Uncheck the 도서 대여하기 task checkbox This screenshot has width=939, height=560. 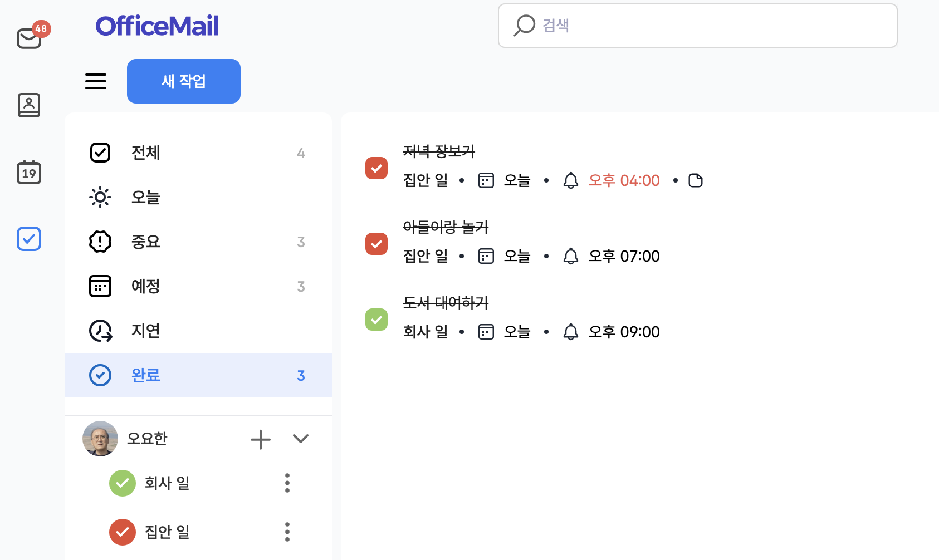376,320
